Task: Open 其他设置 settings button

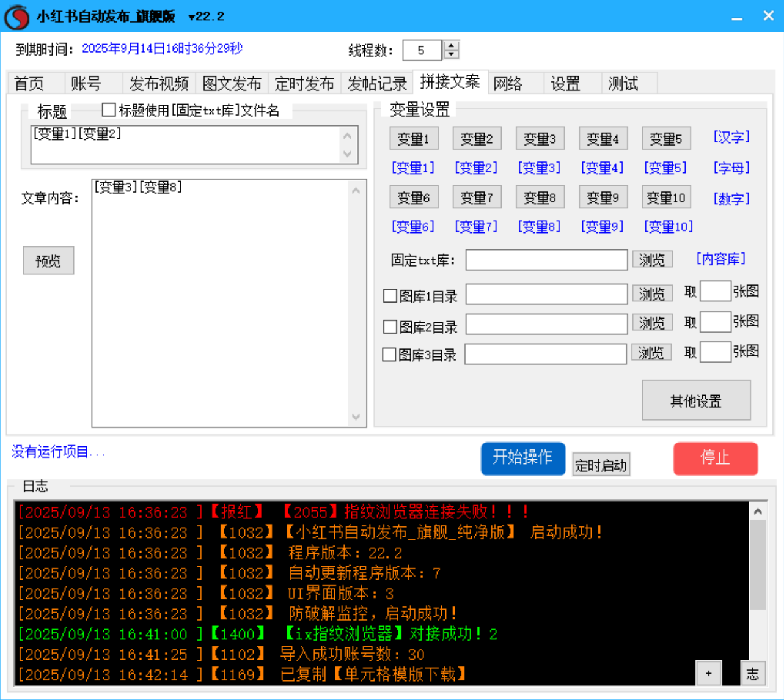Action: coord(695,401)
